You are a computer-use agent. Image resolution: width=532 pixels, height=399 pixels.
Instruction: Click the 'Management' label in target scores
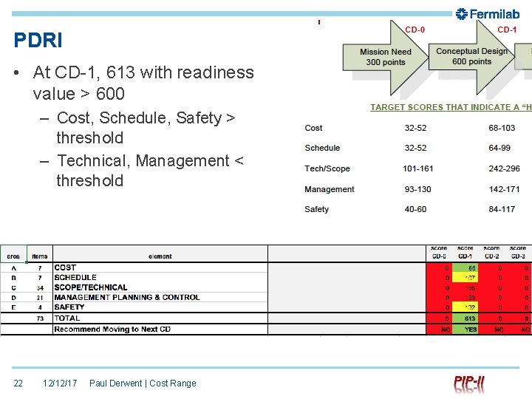click(329, 189)
